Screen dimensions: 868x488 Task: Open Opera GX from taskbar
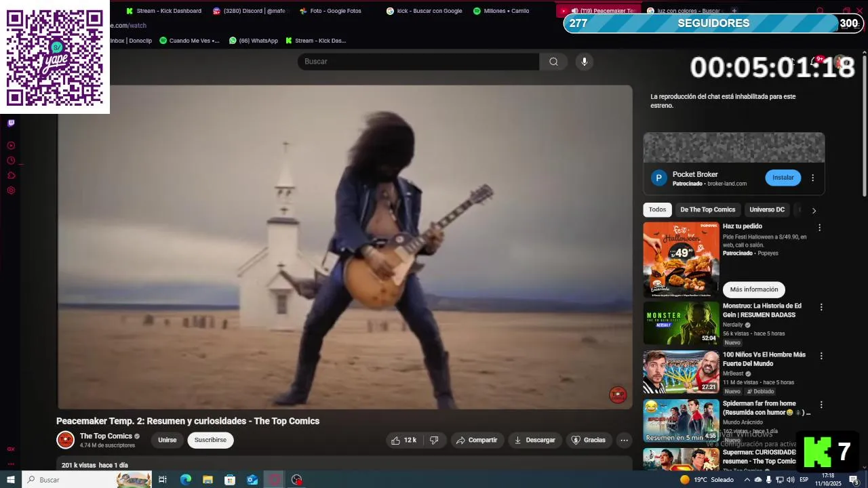point(275,480)
